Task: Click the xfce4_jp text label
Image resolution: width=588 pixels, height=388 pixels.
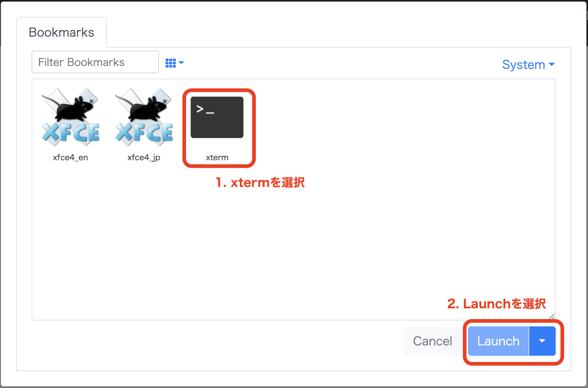Action: [144, 157]
